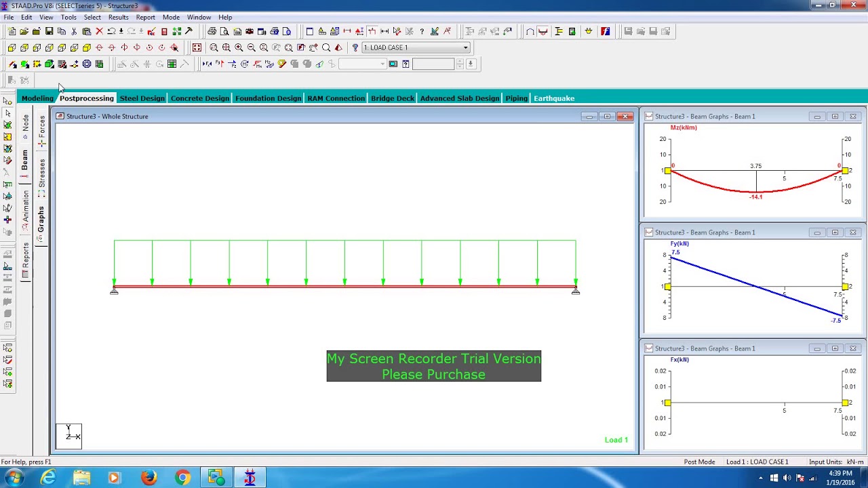Select the first yellow cube view icon
The width and height of the screenshot is (868, 488).
[x=12, y=47]
